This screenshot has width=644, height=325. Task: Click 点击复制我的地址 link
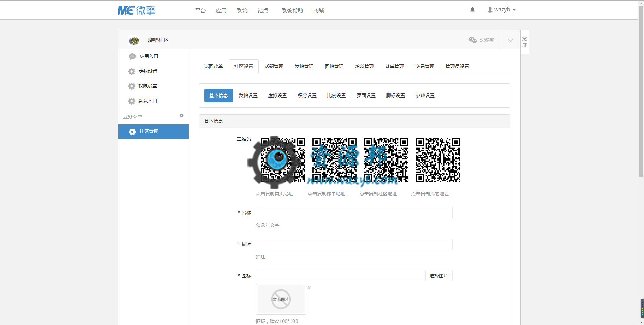(x=430, y=194)
